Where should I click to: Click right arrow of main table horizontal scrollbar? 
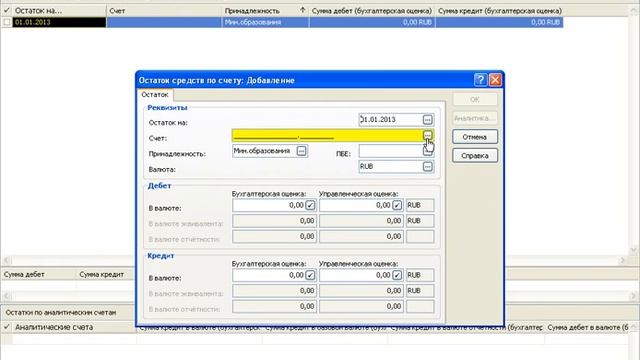coord(623,260)
